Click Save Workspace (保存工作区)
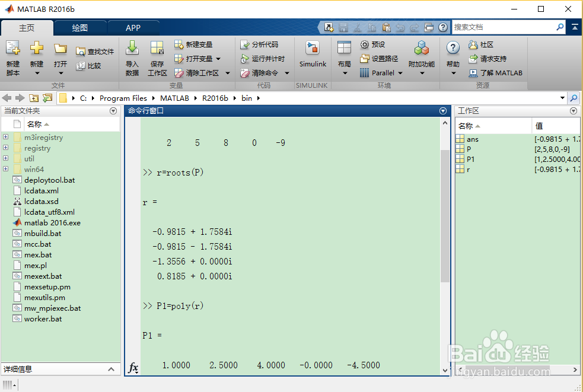This screenshot has width=583, height=392. [x=157, y=58]
